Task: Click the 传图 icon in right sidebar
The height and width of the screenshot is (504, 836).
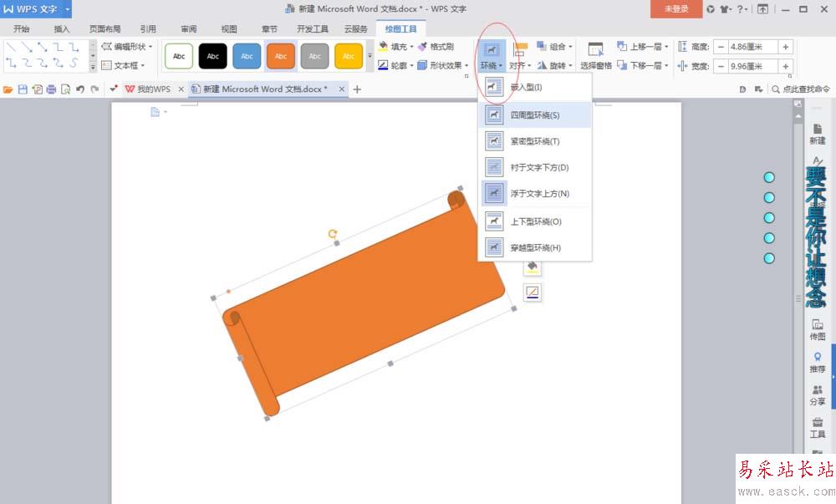Action: pyautogui.click(x=817, y=330)
